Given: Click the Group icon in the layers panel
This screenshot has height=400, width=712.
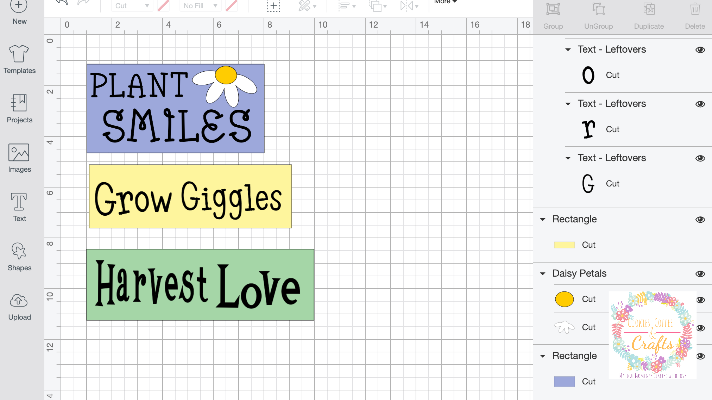Looking at the screenshot, I should pyautogui.click(x=553, y=15).
